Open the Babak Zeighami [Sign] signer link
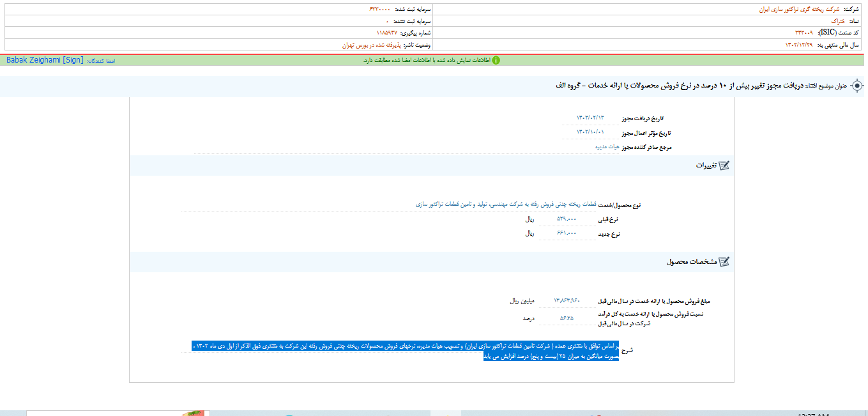Screen dimensions: 868x416 click(43, 59)
